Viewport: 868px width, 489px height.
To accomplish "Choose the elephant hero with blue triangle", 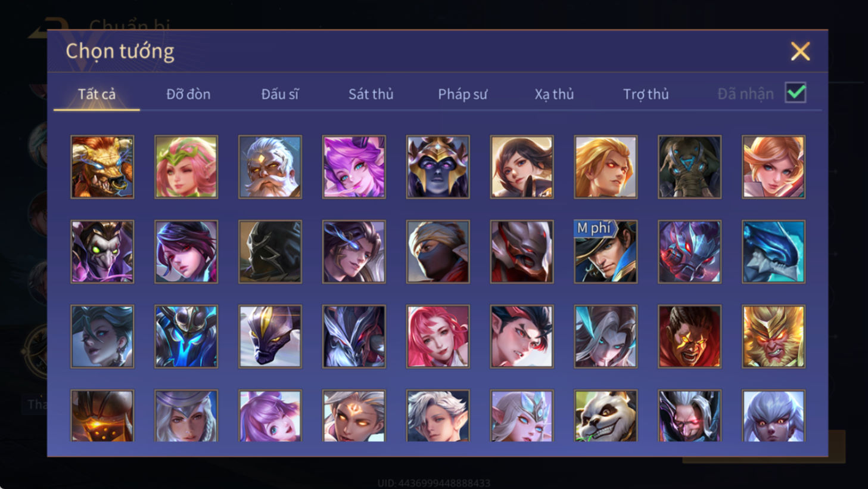I will (689, 167).
